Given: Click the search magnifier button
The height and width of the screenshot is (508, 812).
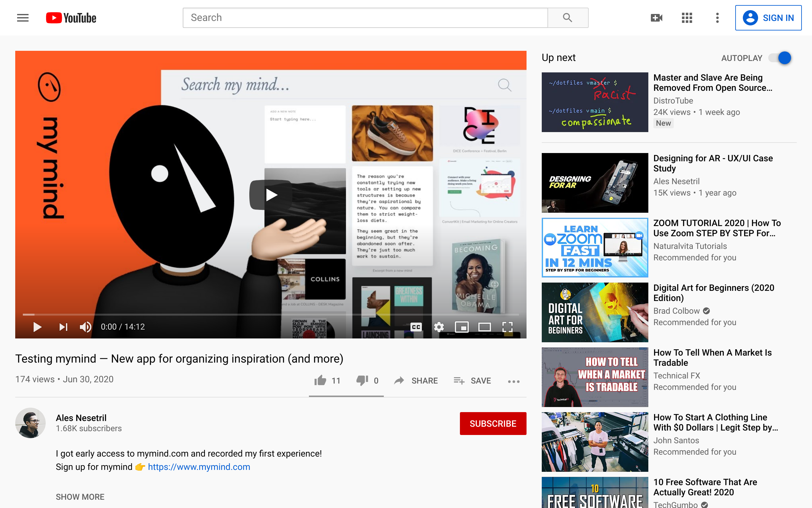Looking at the screenshot, I should point(568,18).
